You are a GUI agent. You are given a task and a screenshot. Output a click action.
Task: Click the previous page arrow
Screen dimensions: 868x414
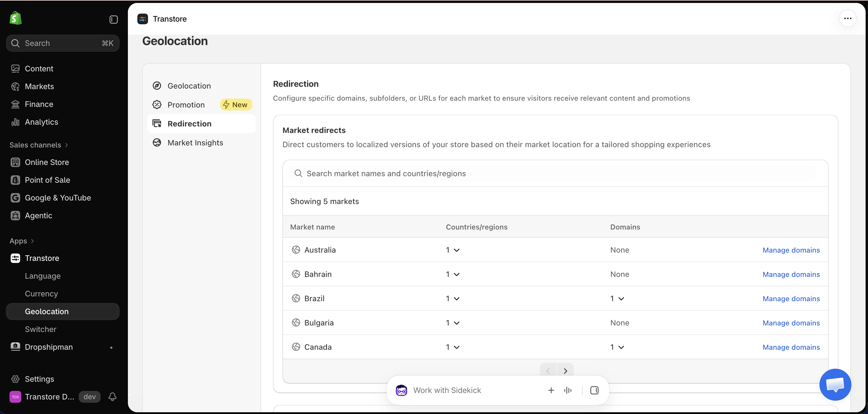point(548,371)
